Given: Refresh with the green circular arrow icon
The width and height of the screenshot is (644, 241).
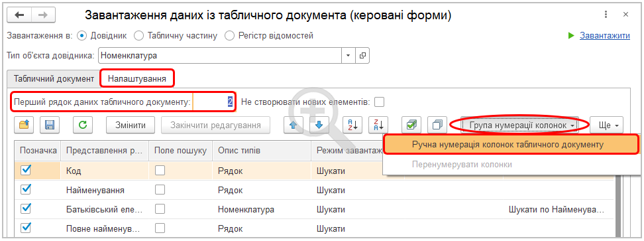Looking at the screenshot, I should coord(83,125).
